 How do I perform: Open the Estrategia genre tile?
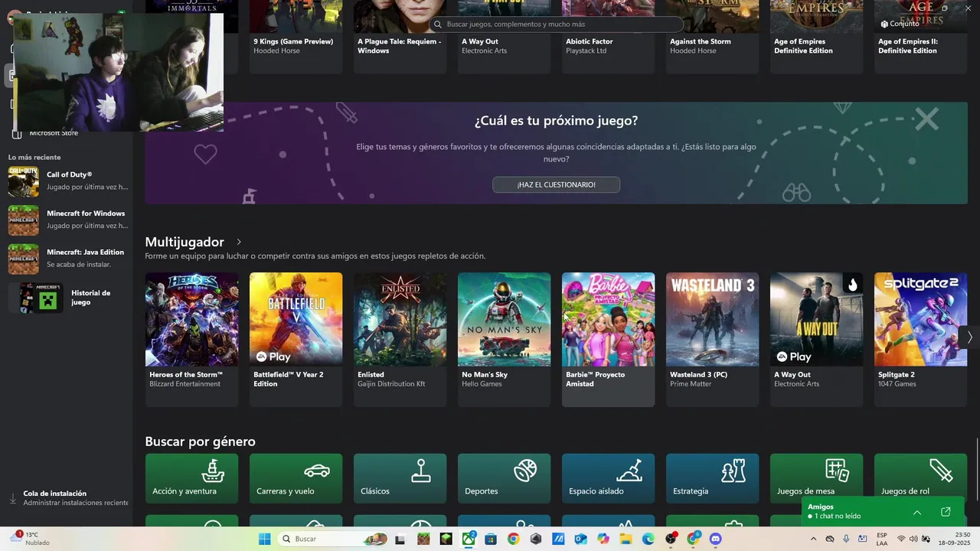712,478
